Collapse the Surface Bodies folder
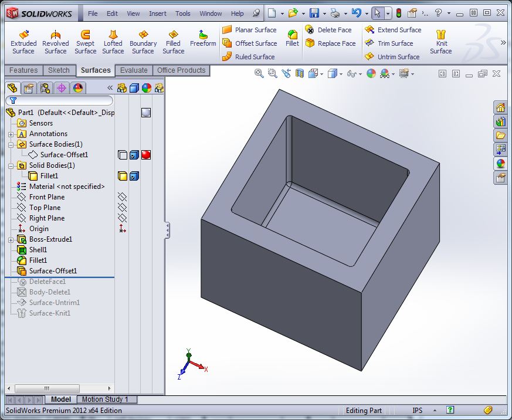 [x=11, y=144]
